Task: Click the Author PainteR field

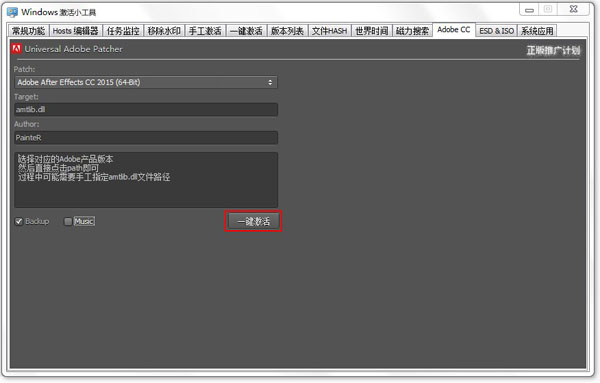Action: click(x=146, y=137)
